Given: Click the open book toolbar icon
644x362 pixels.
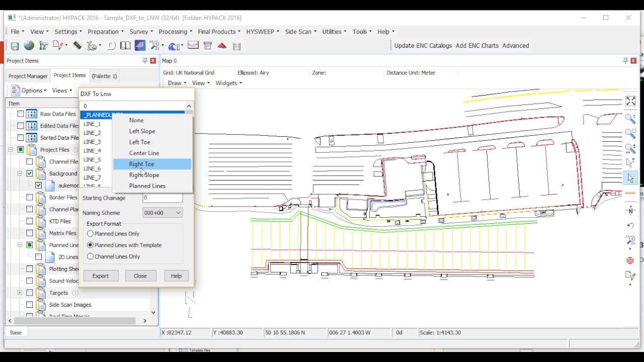Looking at the screenshot, I should click(x=125, y=46).
